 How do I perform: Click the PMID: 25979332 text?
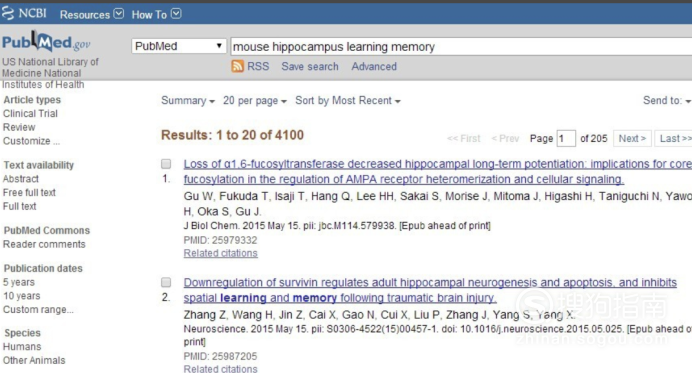coord(220,240)
